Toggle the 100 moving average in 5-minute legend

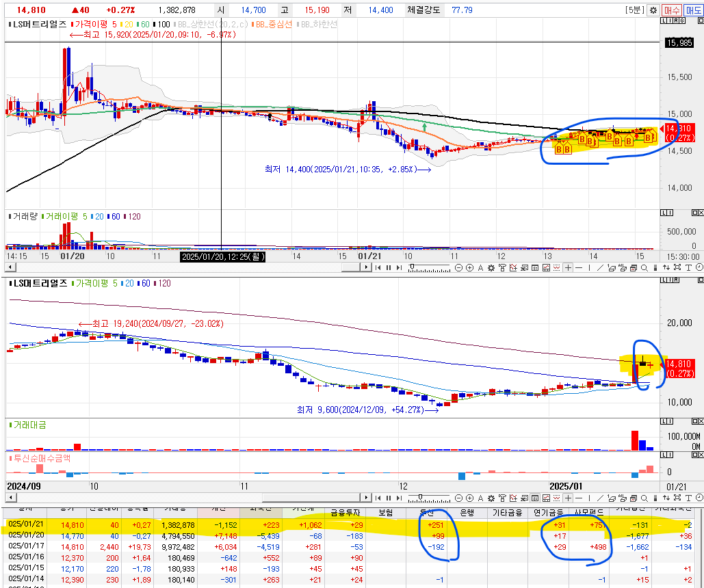click(x=161, y=24)
